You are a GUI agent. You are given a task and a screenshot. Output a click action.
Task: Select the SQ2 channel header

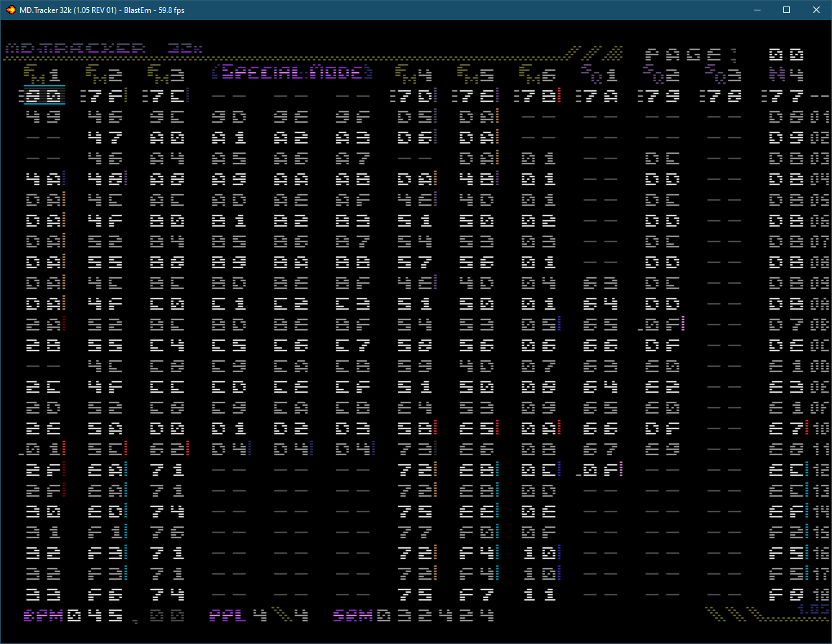(662, 75)
